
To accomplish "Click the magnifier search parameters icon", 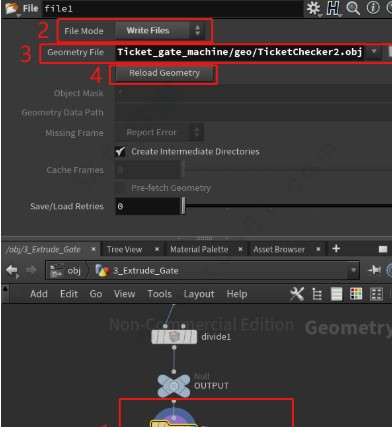I will (353, 8).
